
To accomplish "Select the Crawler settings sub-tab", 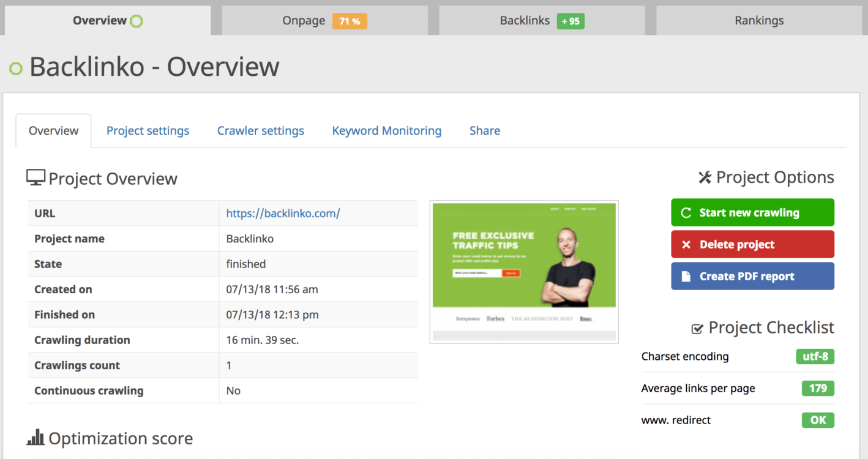I will click(261, 131).
